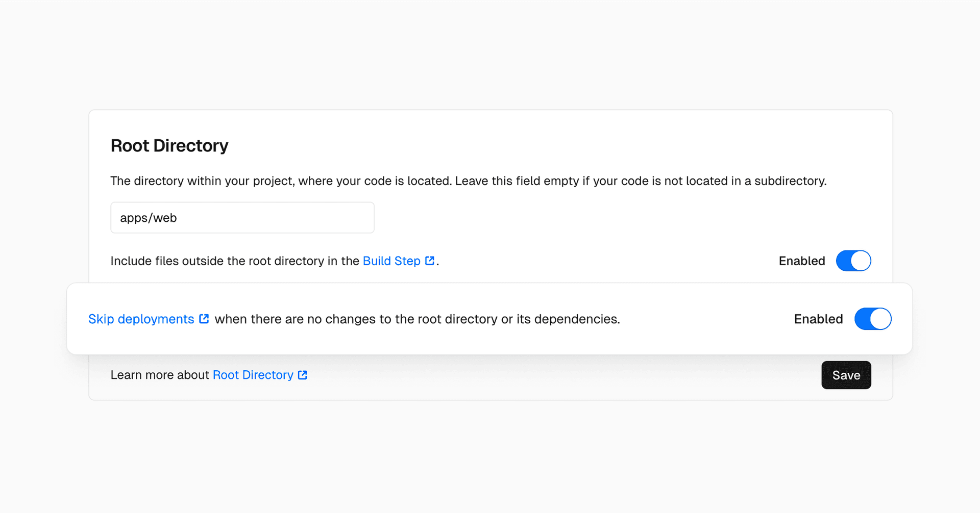
Task: Click the Enabled label beside Build Step toggle
Action: click(801, 261)
